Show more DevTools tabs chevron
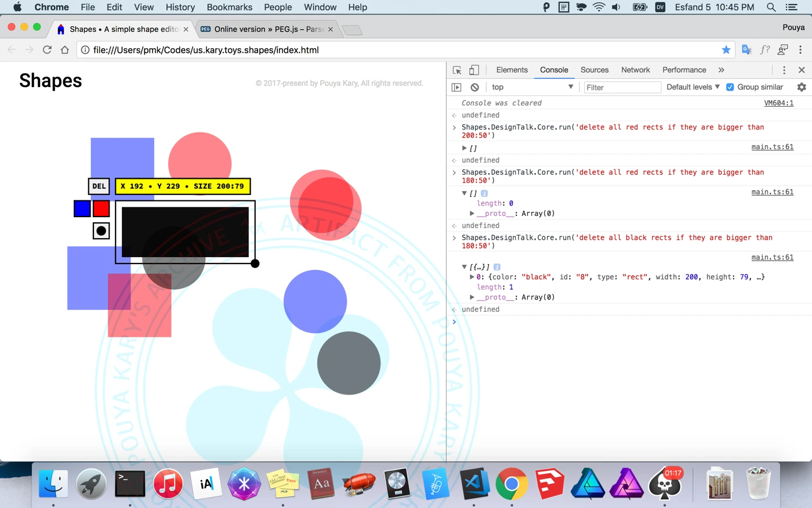812x508 pixels. pos(721,70)
